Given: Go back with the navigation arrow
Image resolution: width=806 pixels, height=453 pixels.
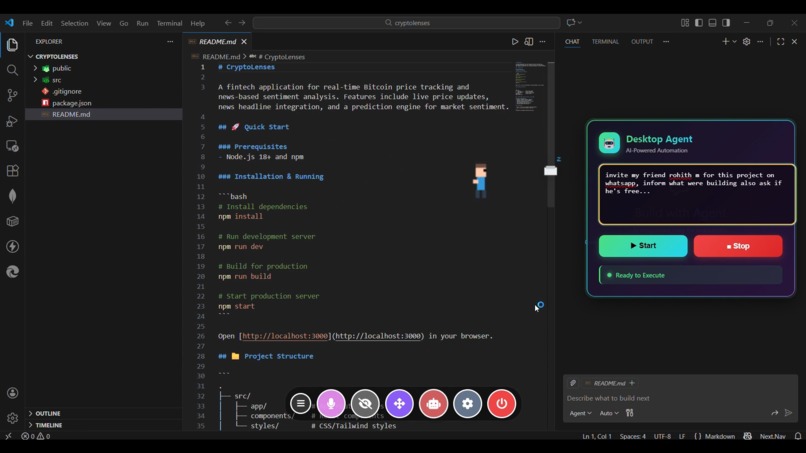Looking at the screenshot, I should coord(228,23).
